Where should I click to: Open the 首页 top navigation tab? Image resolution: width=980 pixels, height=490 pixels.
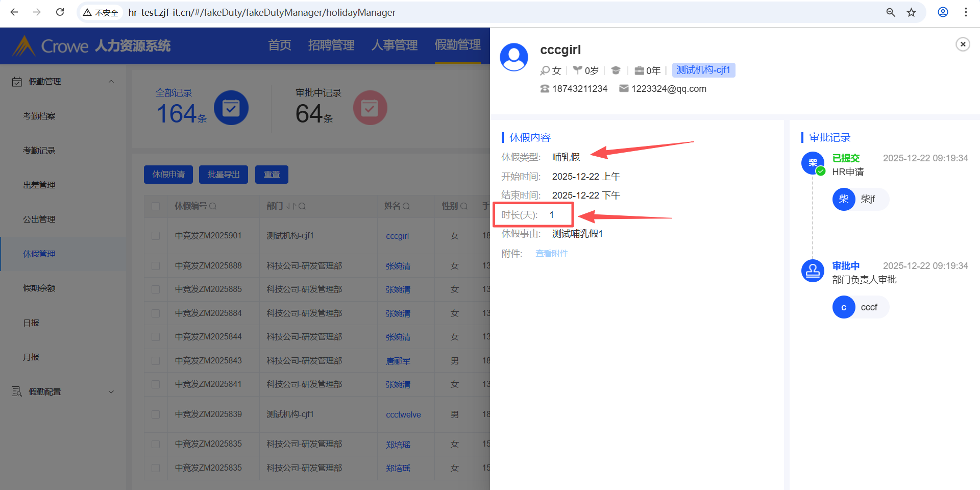pos(280,45)
